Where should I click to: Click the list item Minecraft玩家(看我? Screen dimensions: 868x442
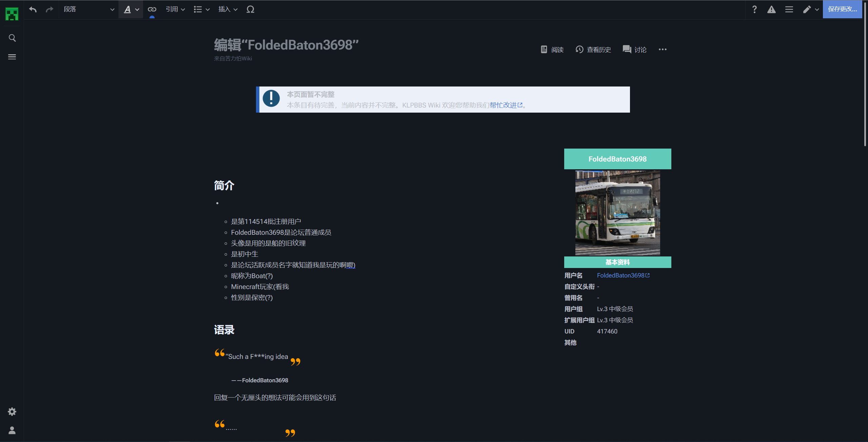pyautogui.click(x=260, y=287)
